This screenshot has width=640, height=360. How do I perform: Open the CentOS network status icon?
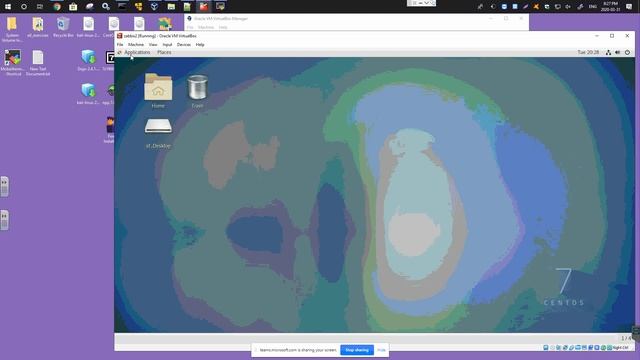tap(608, 52)
